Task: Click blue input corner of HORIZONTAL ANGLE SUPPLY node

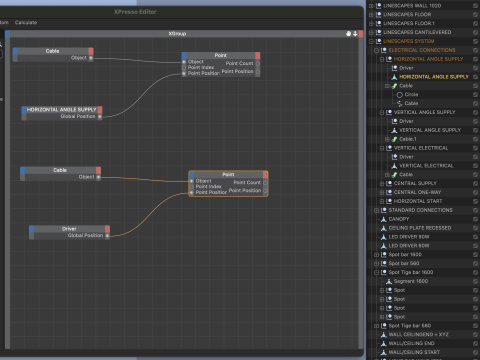Action: click(x=24, y=110)
